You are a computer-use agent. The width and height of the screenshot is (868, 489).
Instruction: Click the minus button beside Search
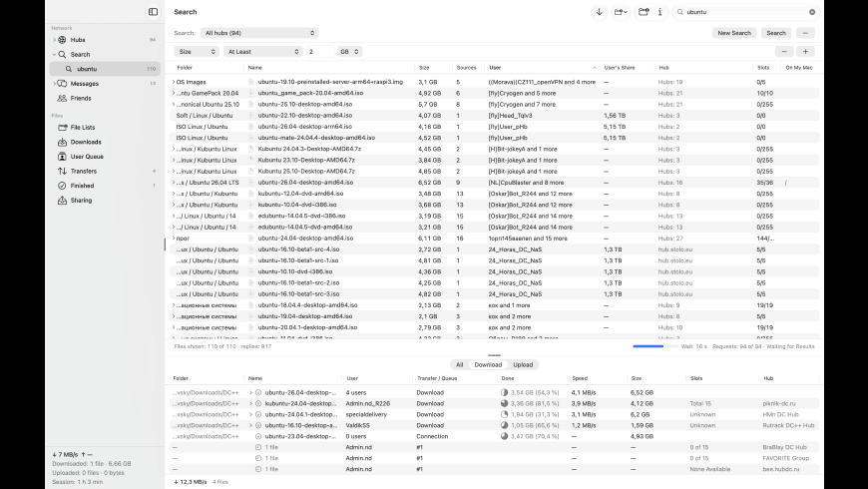805,33
